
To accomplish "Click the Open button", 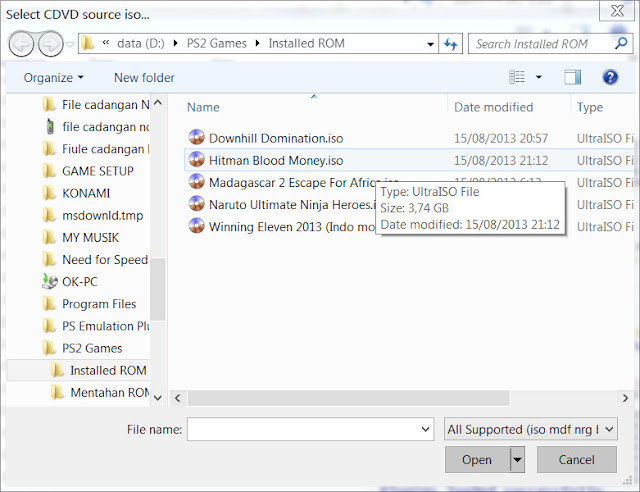I will point(477,460).
